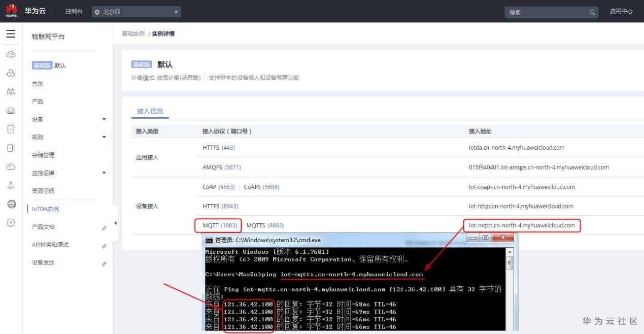
Task: Open API检索和调试 in the sidebar
Action: pyautogui.click(x=50, y=245)
